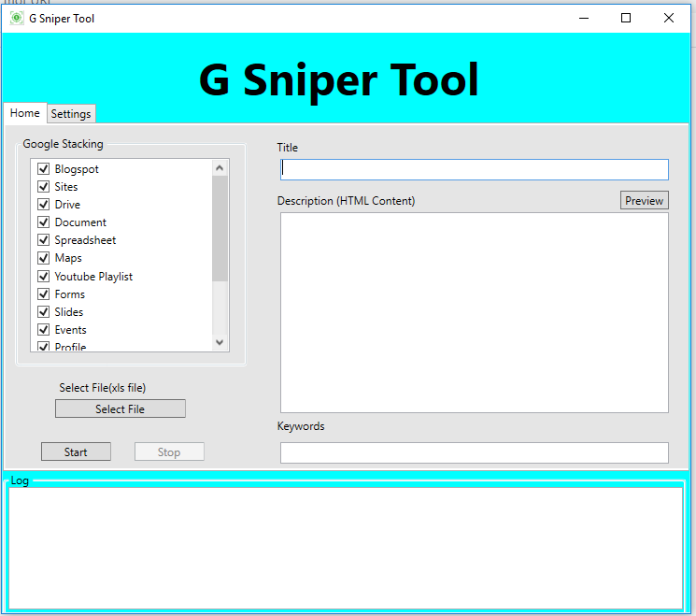This screenshot has width=696, height=616.
Task: Click inside the Description HTML content area
Action: (x=474, y=312)
